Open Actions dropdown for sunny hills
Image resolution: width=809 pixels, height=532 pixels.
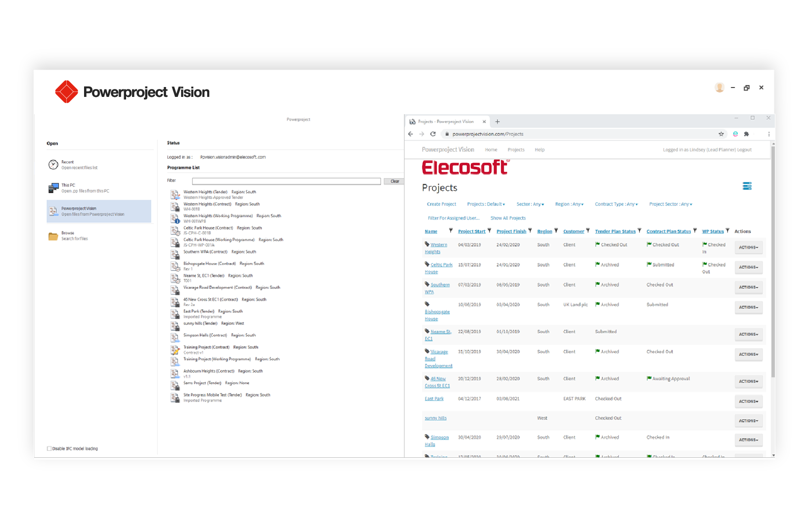click(x=748, y=421)
